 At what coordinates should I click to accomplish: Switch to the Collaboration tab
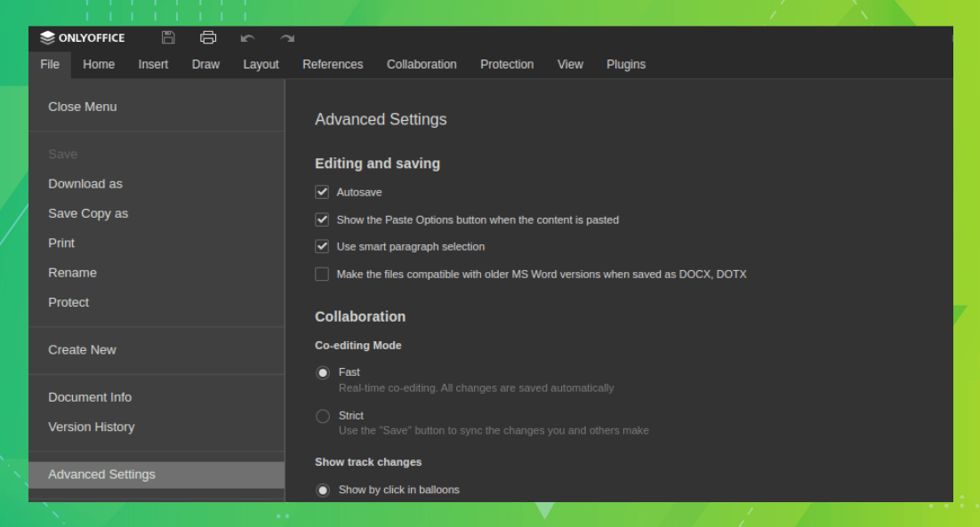pyautogui.click(x=422, y=64)
